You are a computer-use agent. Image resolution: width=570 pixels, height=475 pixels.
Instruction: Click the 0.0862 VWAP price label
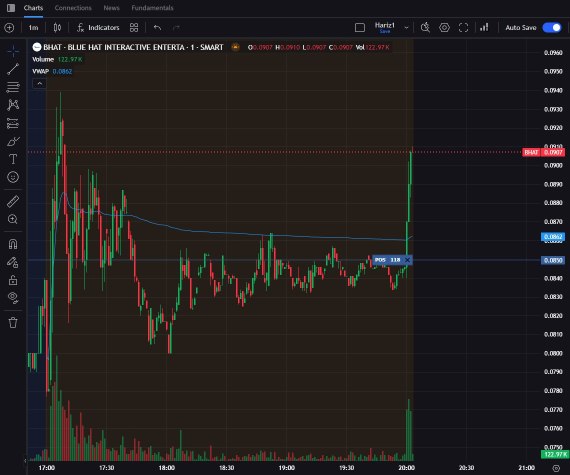pyautogui.click(x=553, y=237)
